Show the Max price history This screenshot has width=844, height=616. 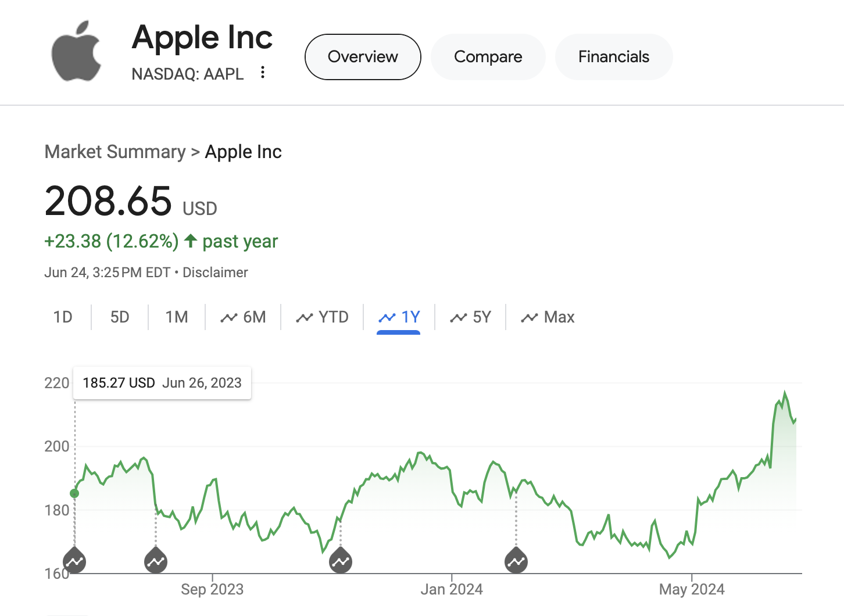(548, 317)
